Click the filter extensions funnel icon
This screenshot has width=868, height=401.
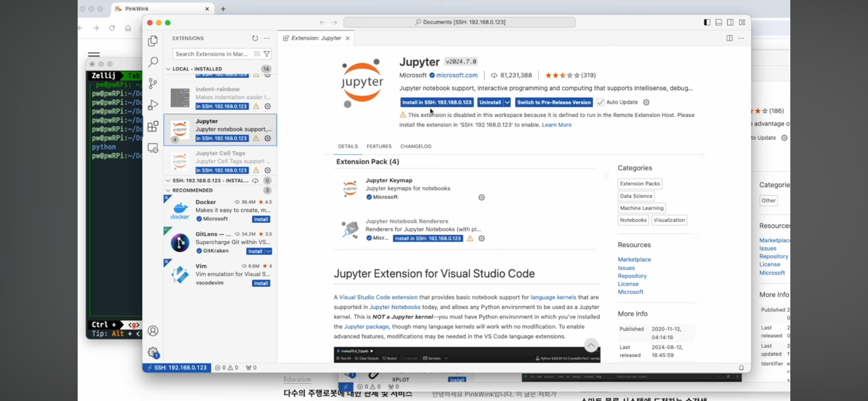267,54
